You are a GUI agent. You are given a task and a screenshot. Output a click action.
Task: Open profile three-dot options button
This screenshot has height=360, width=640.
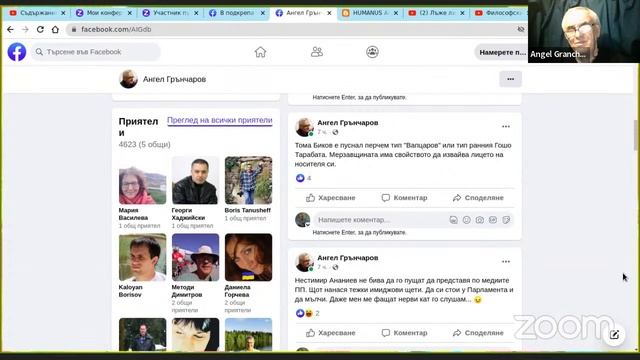(x=510, y=79)
